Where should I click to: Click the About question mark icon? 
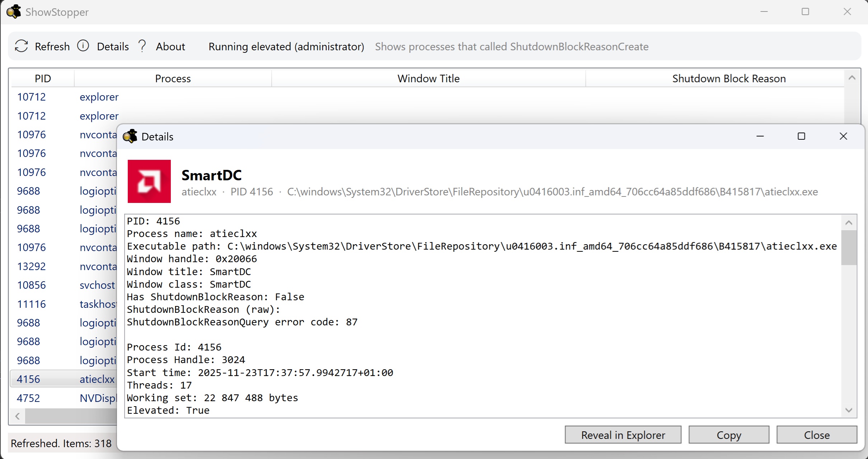pyautogui.click(x=142, y=46)
